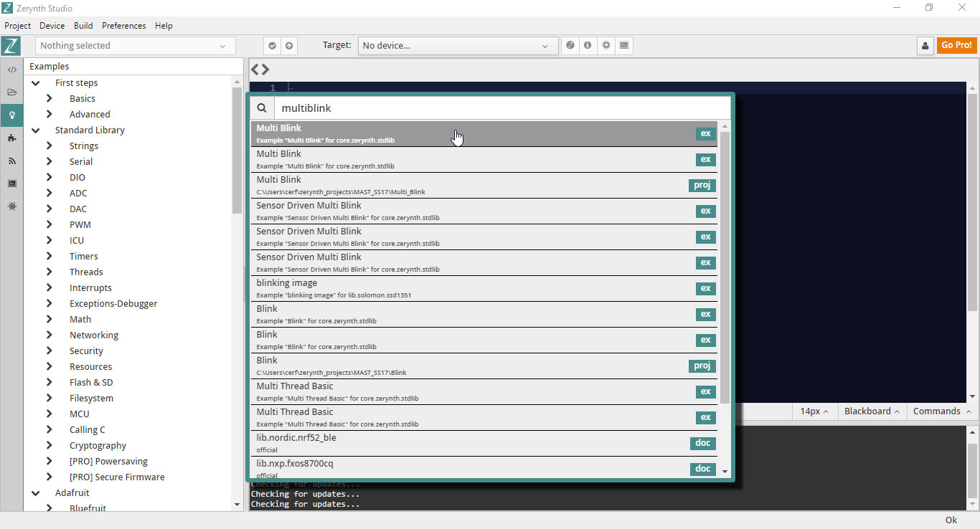Click the Go Pro! button
980x529 pixels.
click(956, 45)
